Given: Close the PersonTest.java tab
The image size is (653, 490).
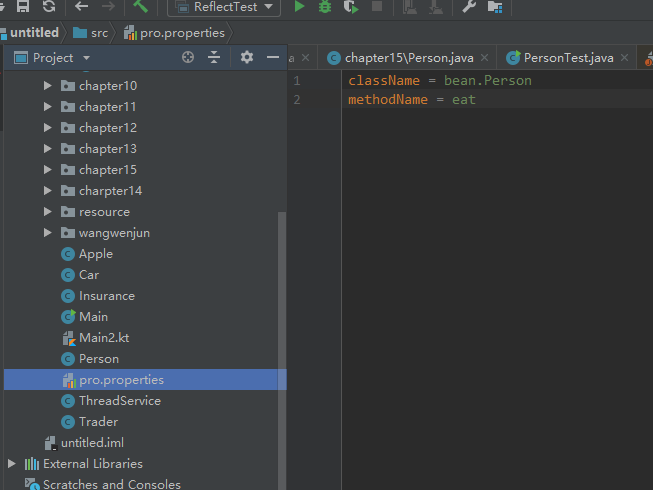Looking at the screenshot, I should pyautogui.click(x=624, y=57).
